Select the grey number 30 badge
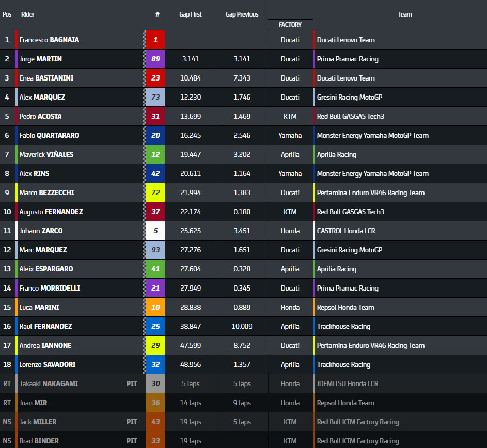 point(155,383)
